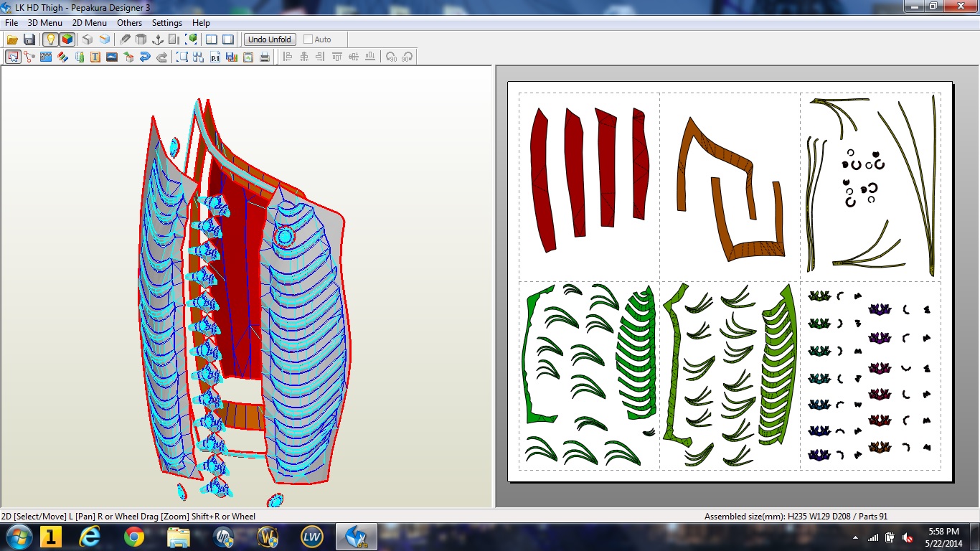
Task: Select the pencil edge tool icon
Action: pos(125,39)
